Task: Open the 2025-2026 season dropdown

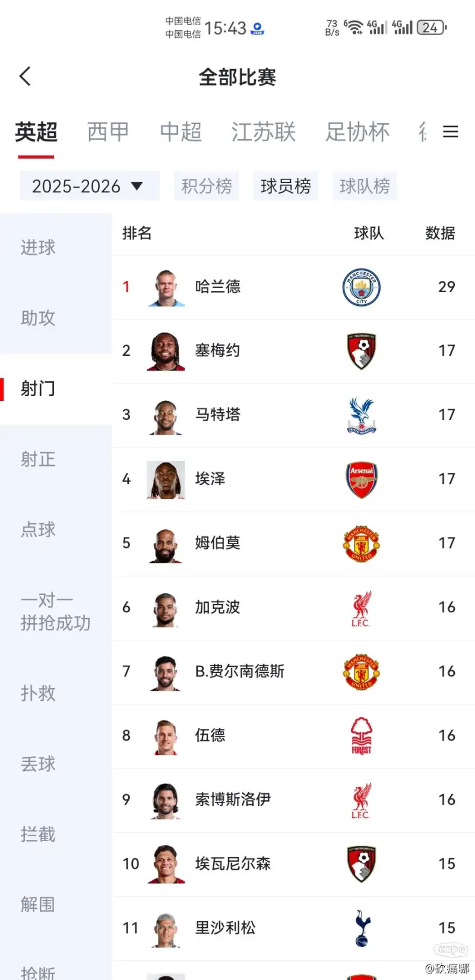Action: tap(89, 186)
